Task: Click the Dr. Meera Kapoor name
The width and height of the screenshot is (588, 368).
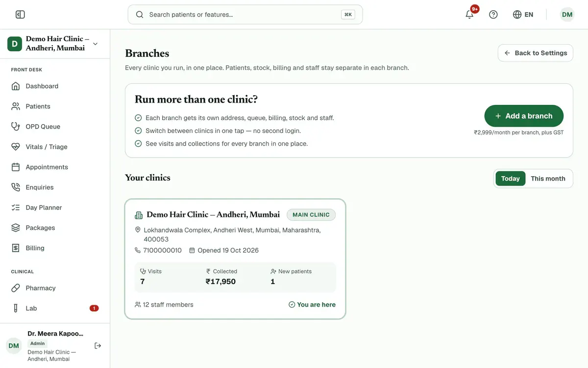Action: click(x=55, y=334)
